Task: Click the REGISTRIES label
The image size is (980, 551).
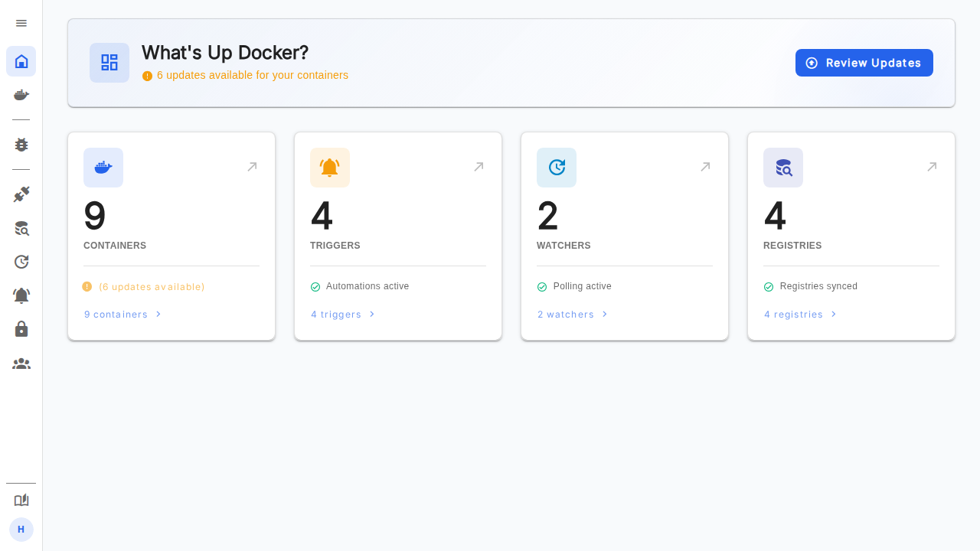Action: click(792, 246)
